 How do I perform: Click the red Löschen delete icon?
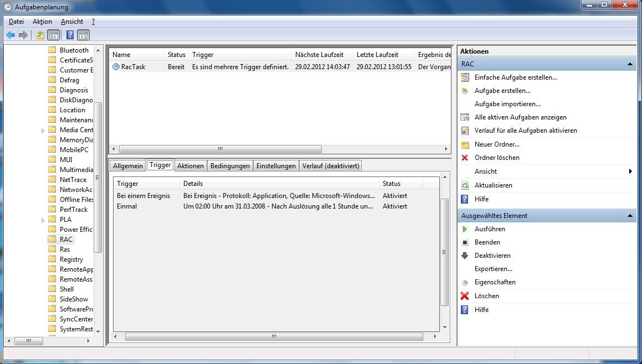(465, 296)
